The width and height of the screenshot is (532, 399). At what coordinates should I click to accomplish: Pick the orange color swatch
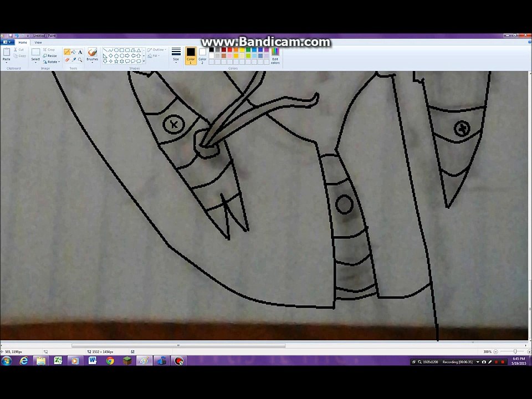236,50
